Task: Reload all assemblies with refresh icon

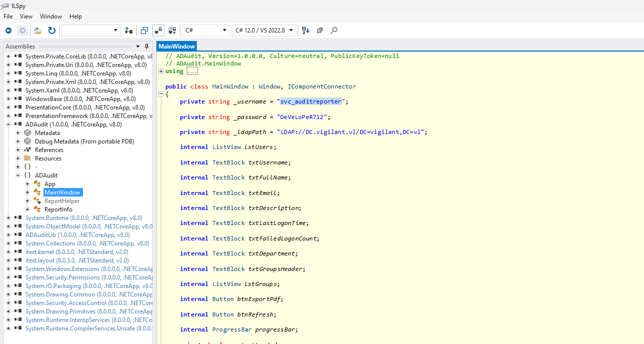Action: [x=51, y=30]
